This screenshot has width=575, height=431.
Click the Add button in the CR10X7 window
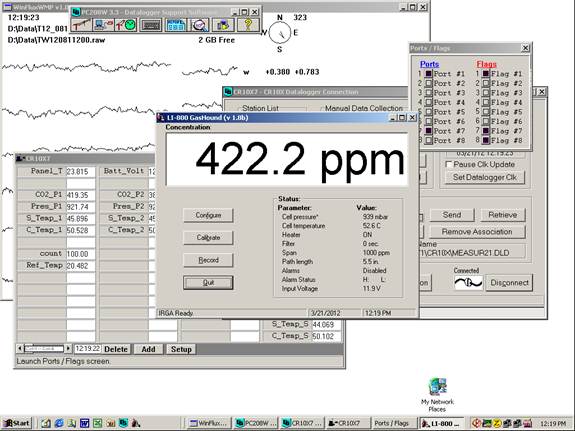coord(148,349)
